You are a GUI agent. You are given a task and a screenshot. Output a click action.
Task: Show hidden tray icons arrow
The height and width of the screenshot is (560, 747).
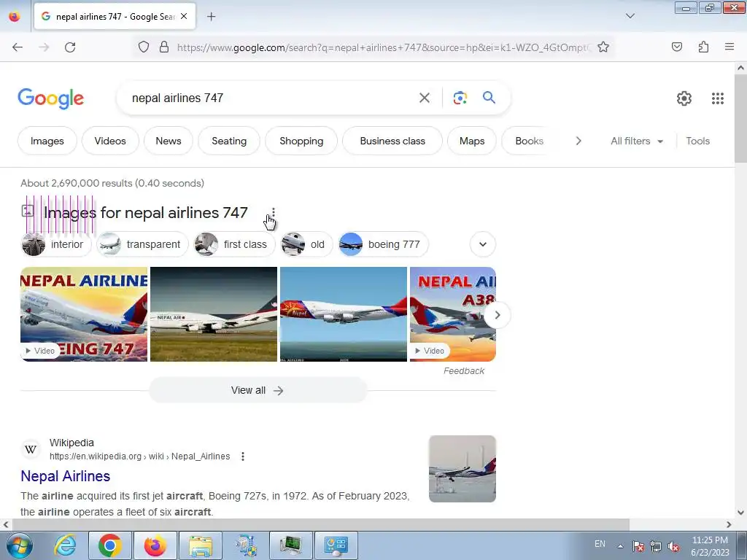coord(620,546)
